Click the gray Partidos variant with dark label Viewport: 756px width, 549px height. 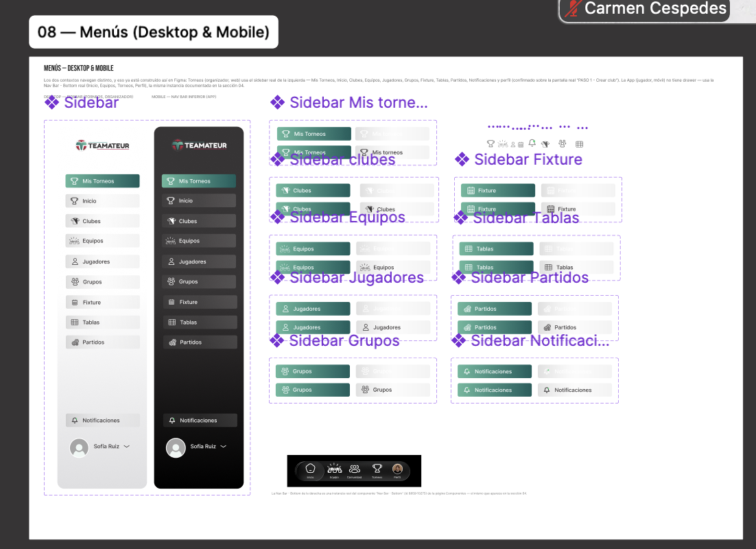click(x=575, y=327)
